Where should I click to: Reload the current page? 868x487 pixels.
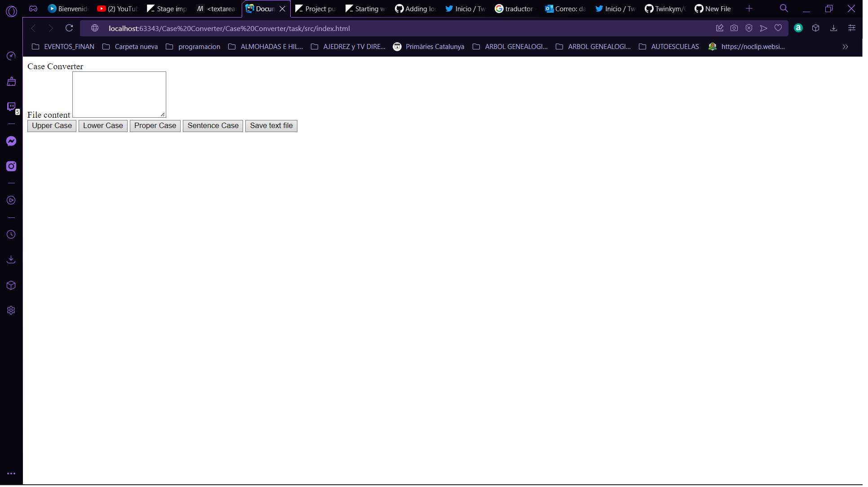coord(69,28)
